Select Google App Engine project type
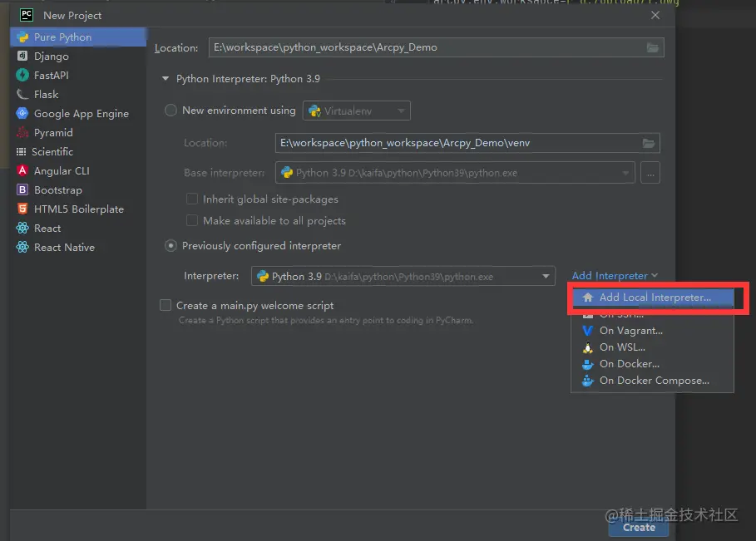756x541 pixels. (78, 113)
